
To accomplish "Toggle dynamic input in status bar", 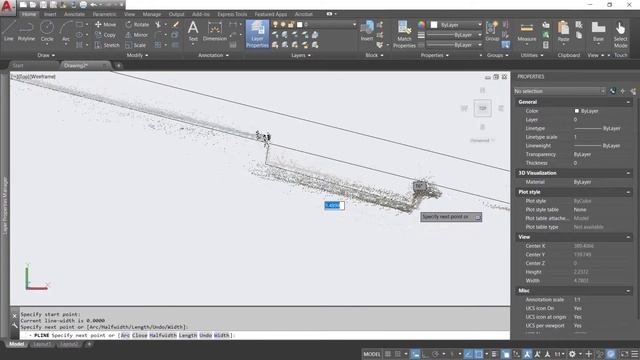I will pos(415,354).
